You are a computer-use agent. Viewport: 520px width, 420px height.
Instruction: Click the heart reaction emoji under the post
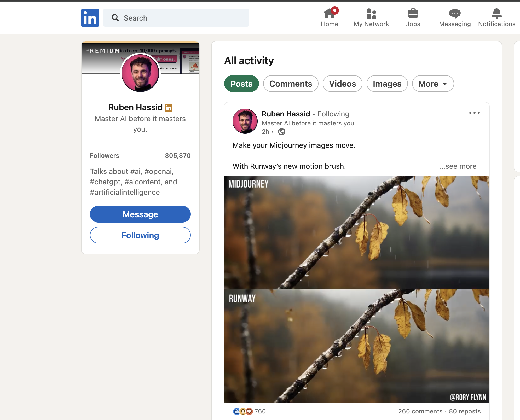250,411
